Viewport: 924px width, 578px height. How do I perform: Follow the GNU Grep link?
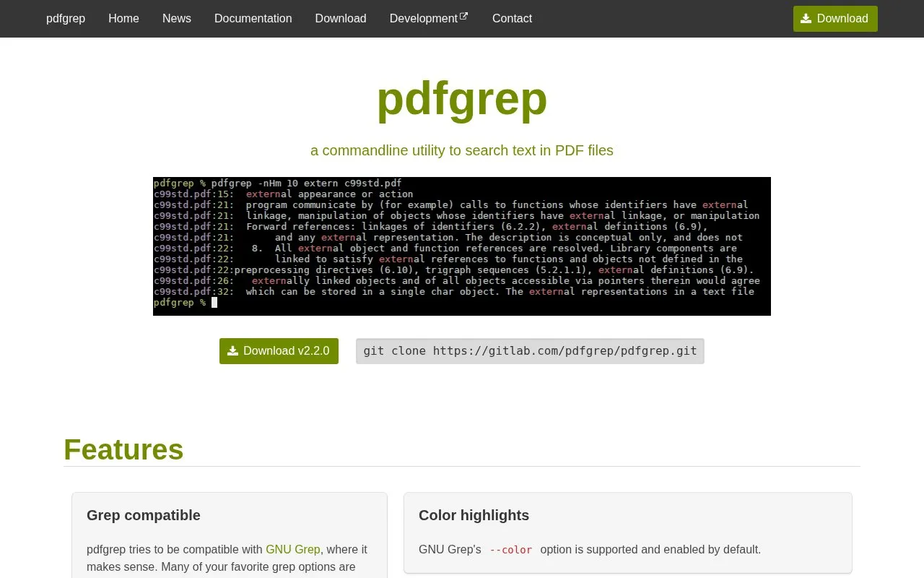tap(293, 549)
